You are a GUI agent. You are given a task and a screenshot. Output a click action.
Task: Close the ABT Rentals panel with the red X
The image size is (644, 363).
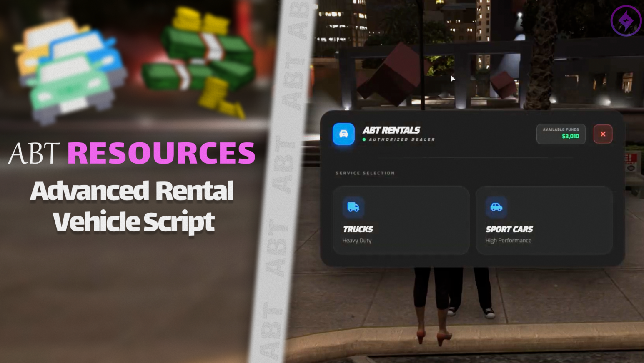coord(603,134)
